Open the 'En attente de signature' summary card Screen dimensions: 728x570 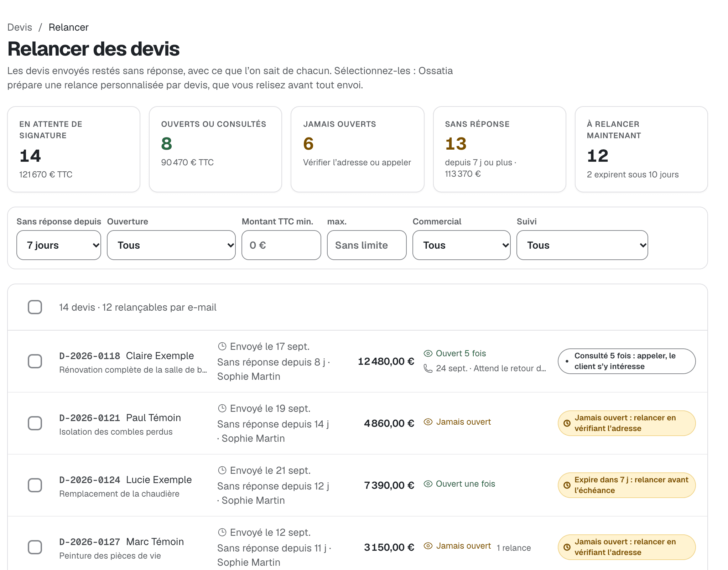tap(74, 149)
